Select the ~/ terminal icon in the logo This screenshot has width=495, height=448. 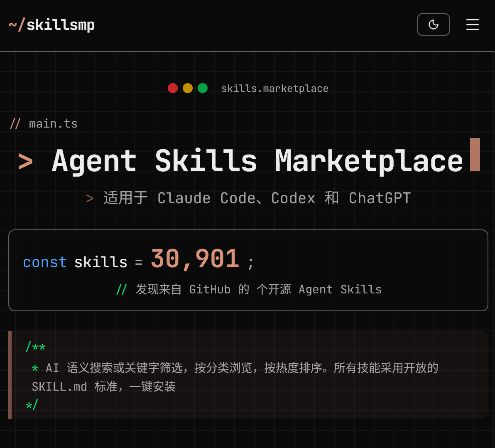point(16,25)
